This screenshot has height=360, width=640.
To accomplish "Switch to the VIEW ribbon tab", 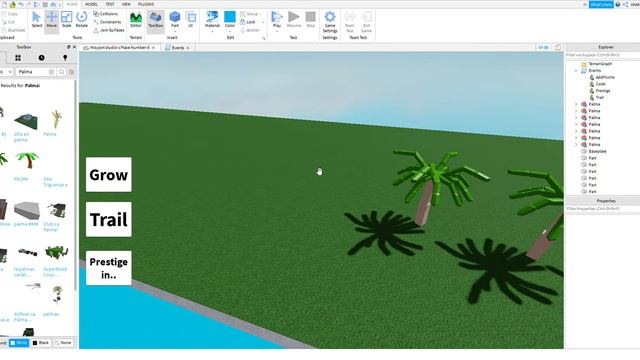I will click(x=126, y=4).
